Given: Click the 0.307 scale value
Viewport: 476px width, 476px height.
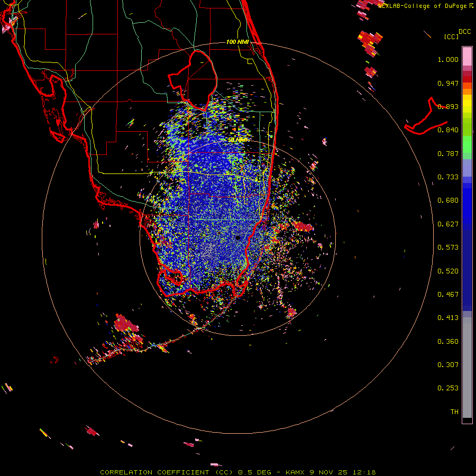Looking at the screenshot, I should pyautogui.click(x=448, y=365).
